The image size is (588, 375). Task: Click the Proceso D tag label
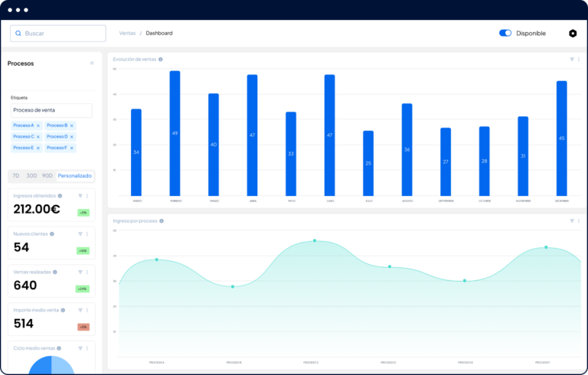click(57, 136)
